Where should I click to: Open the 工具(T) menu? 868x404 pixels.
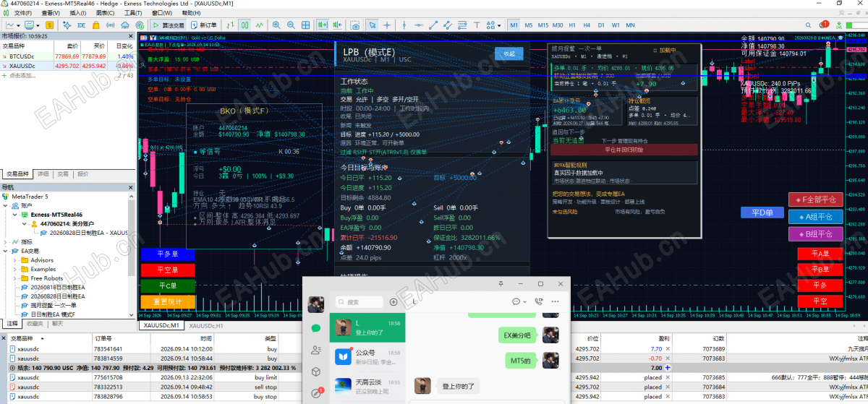[x=133, y=13]
